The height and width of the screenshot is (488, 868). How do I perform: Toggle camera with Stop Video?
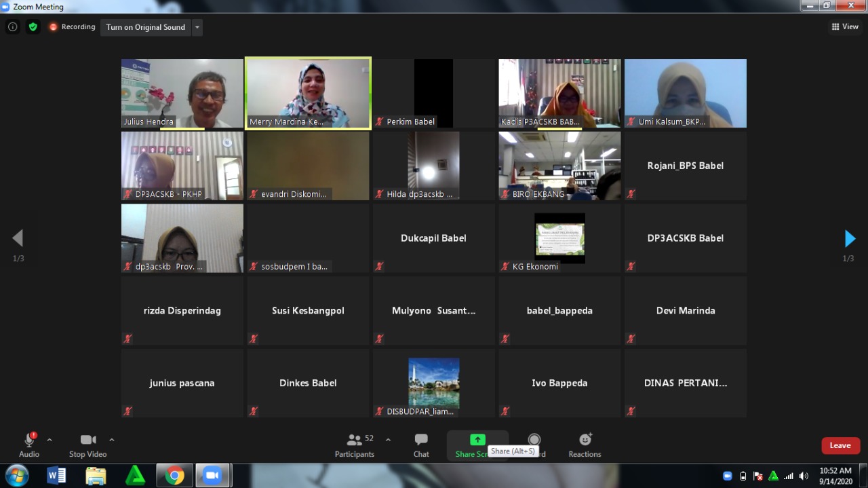87,445
